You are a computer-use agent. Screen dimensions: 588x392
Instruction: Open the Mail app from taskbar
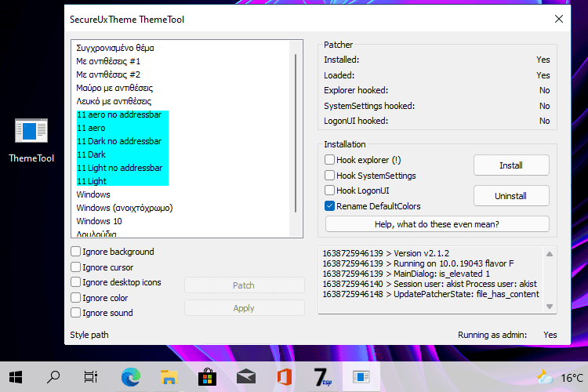246,377
